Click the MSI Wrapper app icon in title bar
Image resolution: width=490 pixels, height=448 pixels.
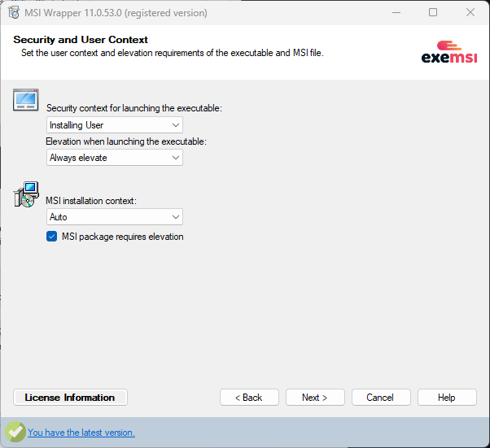14,13
